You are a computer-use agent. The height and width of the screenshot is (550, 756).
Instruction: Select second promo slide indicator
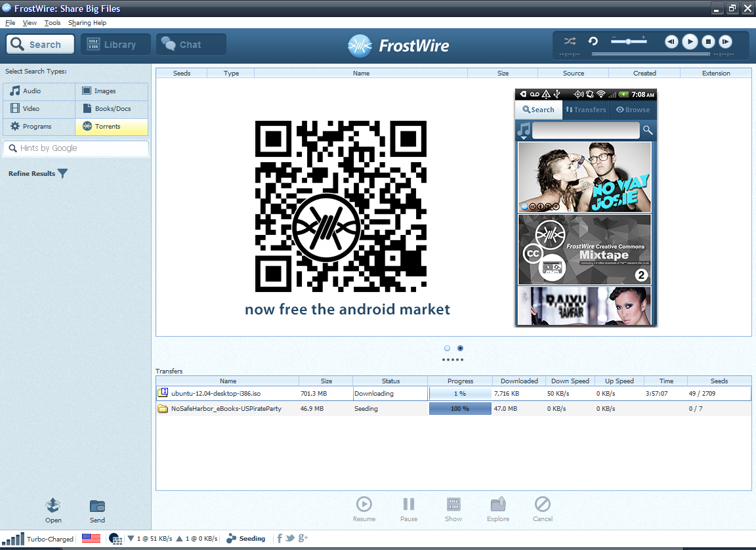point(460,348)
